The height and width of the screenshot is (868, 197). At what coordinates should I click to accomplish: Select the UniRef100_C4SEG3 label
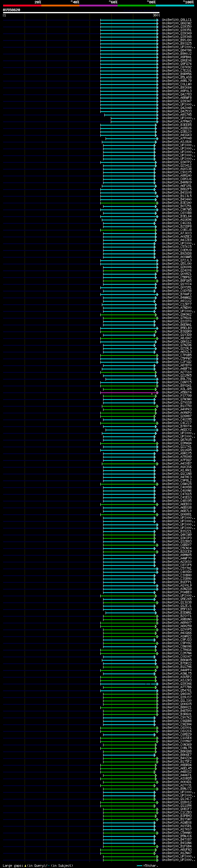coord(176,498)
